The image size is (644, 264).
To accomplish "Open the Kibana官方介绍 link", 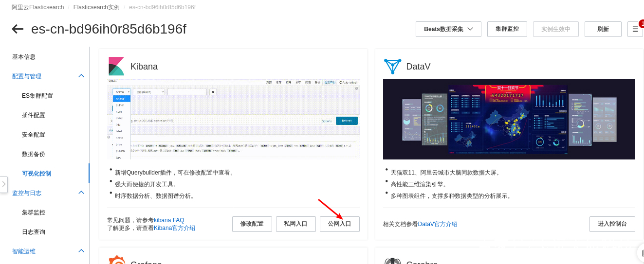I will point(174,228).
